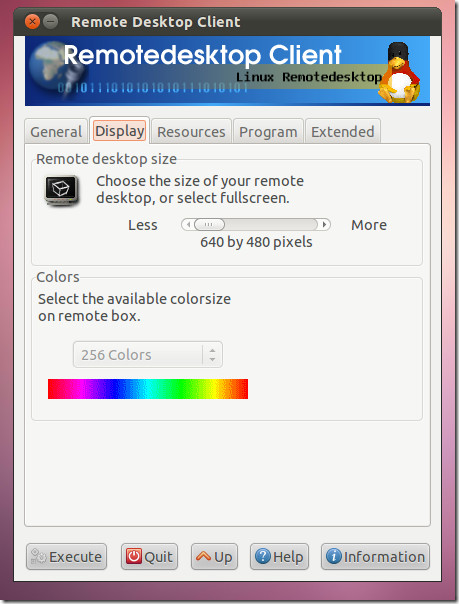Minimize the Remote Desktop Client window

[50, 22]
